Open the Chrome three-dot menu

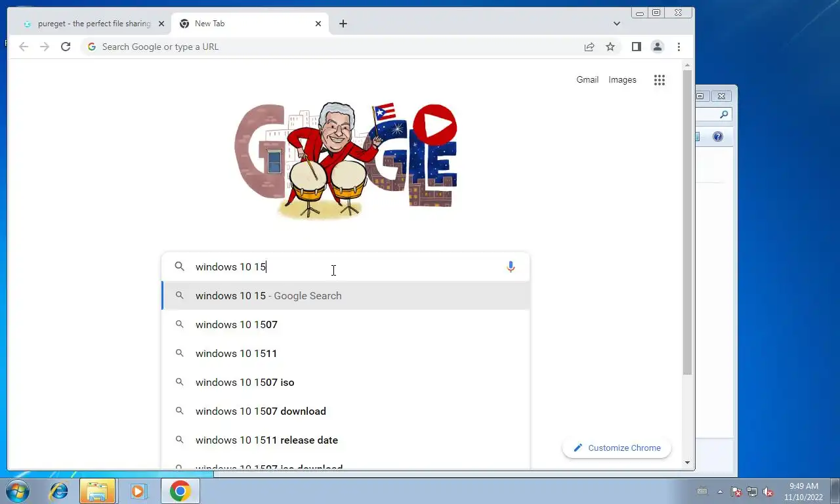pyautogui.click(x=679, y=47)
